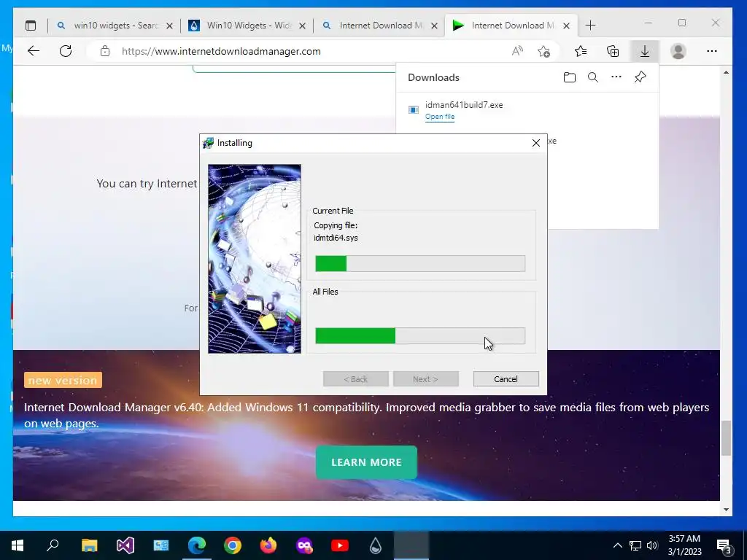The image size is (747, 560).
Task: Cancel the IDM installation
Action: [506, 379]
